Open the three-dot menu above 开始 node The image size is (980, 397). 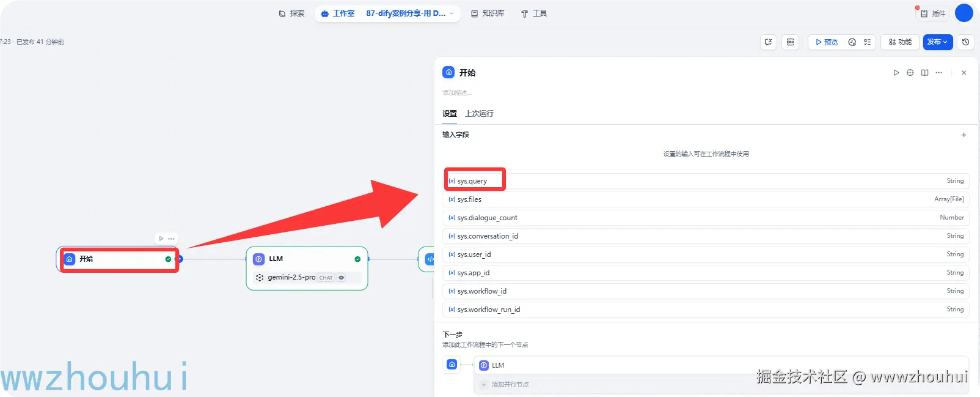[x=172, y=239]
